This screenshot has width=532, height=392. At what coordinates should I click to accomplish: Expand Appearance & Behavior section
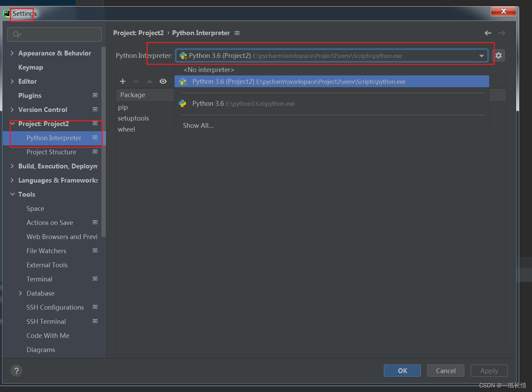pyautogui.click(x=12, y=53)
